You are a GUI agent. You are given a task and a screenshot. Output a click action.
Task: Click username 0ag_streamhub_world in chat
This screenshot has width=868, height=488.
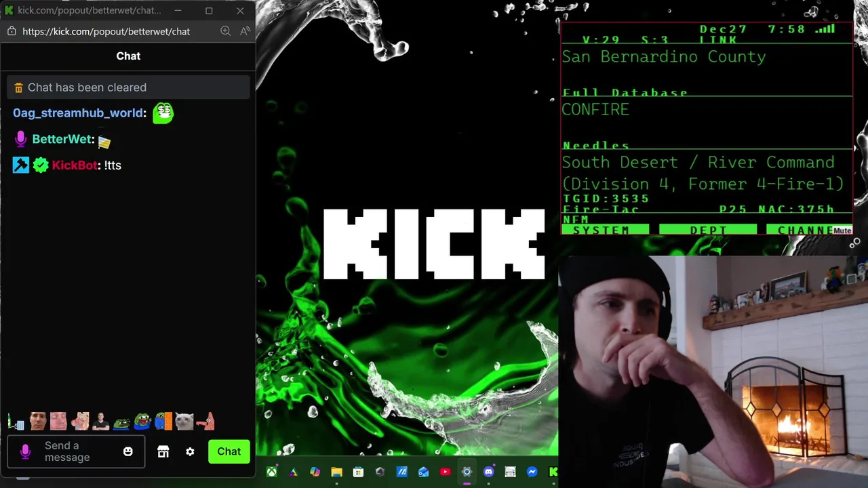coord(78,113)
